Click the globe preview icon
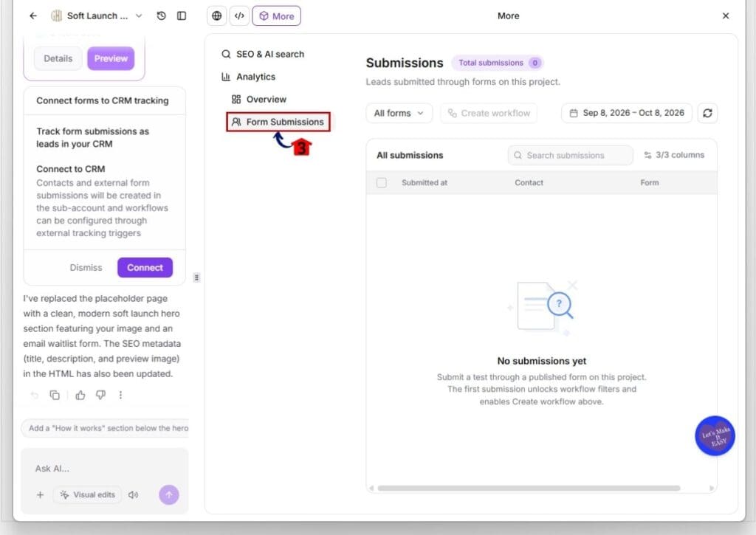Viewport: 756px width, 535px height. coord(217,16)
